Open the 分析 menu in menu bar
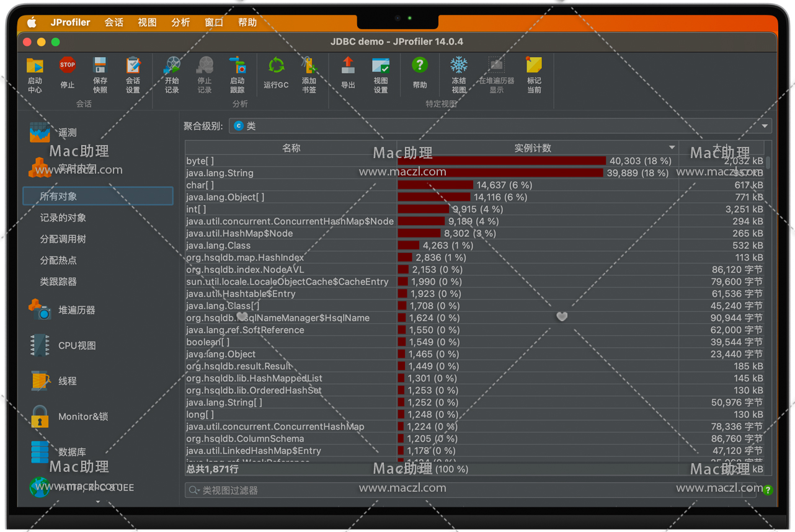The height and width of the screenshot is (532, 795). click(x=180, y=22)
